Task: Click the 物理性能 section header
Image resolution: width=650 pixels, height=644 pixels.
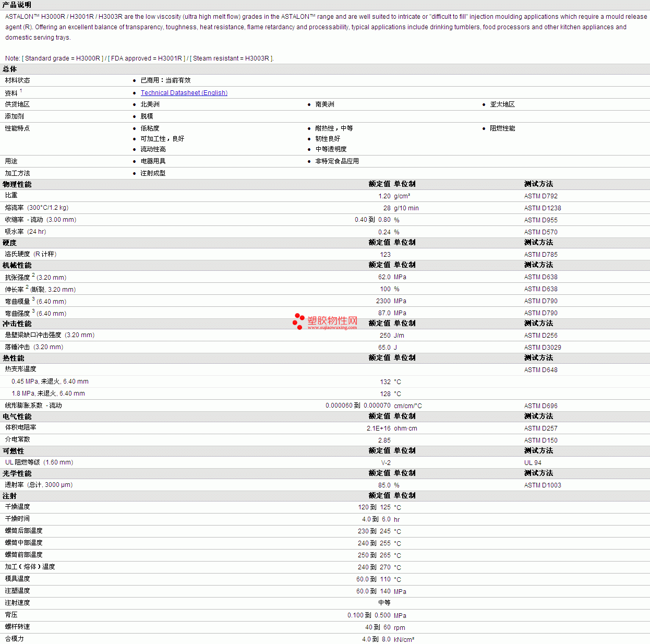Action: click(x=17, y=184)
